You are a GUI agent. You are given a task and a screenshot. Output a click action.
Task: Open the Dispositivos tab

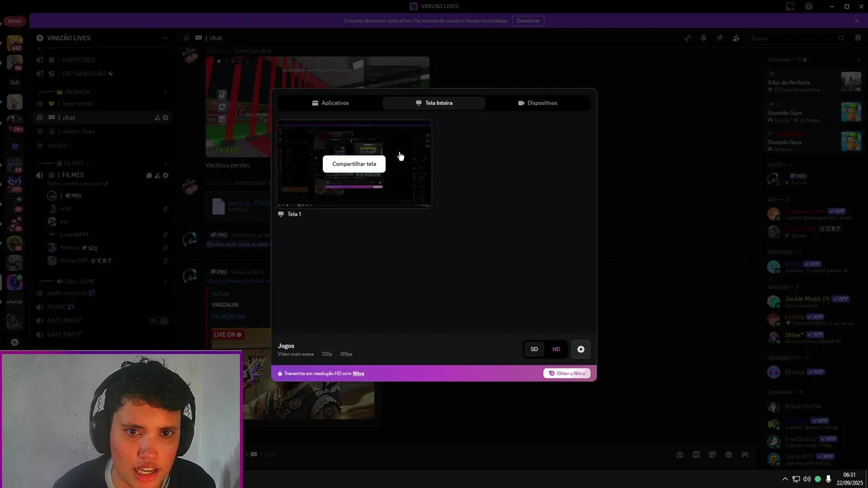(538, 103)
